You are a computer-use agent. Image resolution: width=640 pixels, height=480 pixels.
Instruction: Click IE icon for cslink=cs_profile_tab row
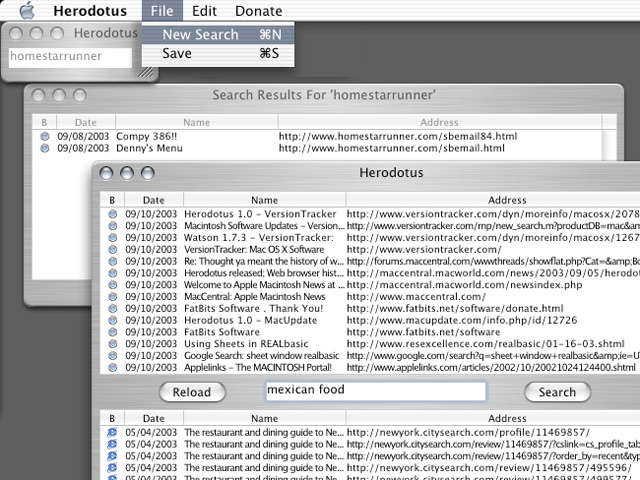[112, 444]
